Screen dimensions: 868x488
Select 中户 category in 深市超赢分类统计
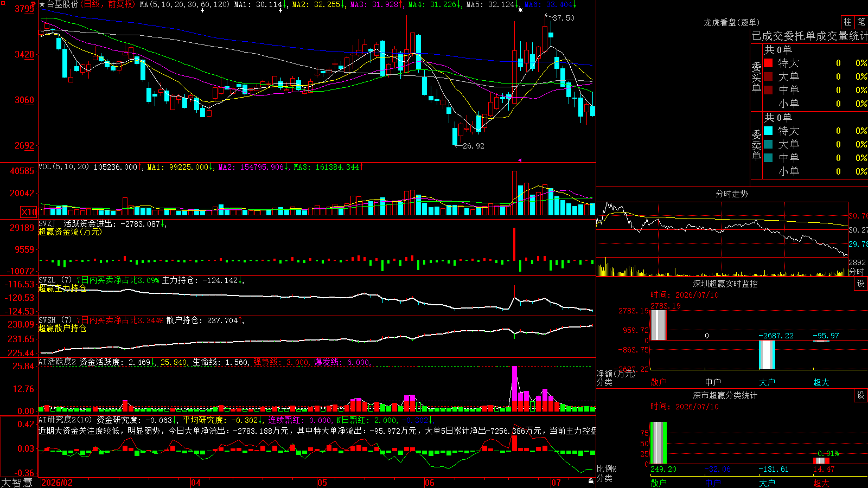coord(713,483)
